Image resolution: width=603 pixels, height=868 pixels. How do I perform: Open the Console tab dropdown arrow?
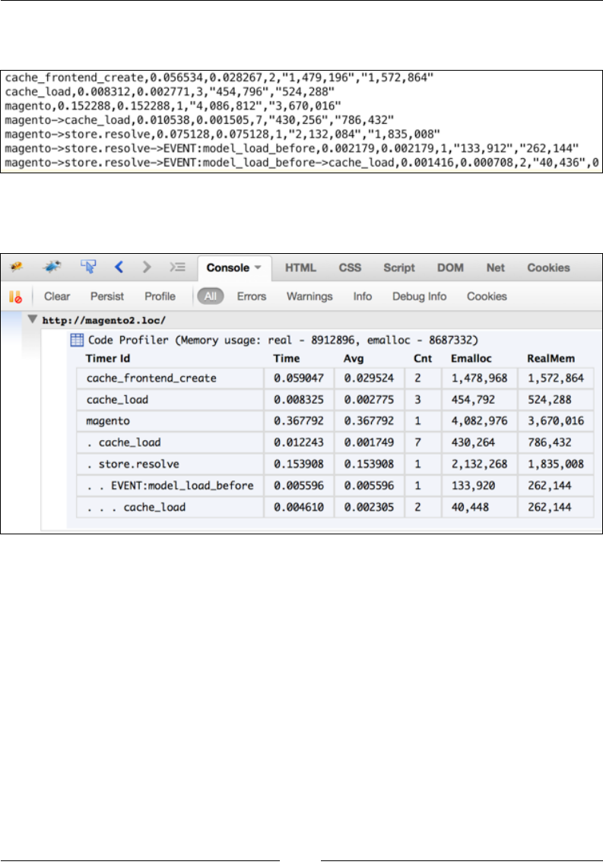tap(258, 268)
